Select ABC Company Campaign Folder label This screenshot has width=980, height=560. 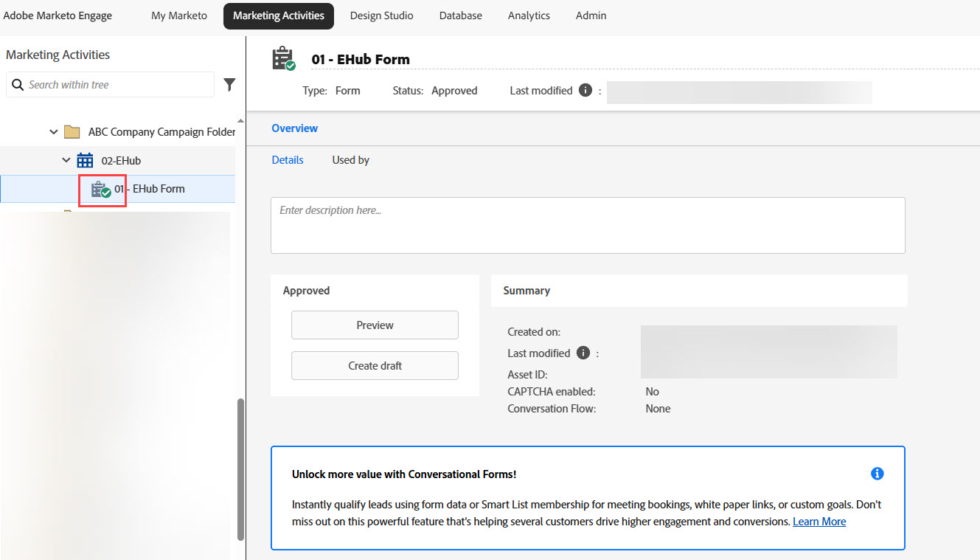[161, 132]
